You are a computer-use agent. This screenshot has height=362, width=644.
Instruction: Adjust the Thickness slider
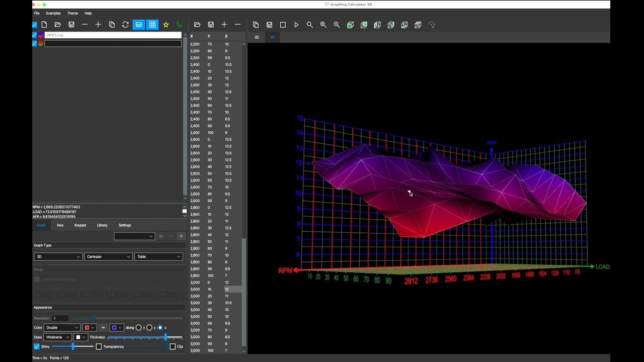(145, 337)
